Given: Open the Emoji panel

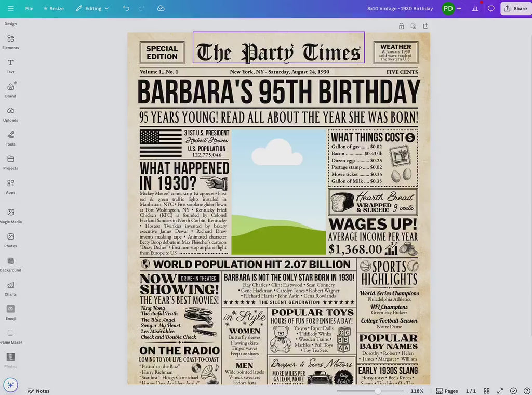Looking at the screenshot, I should click(x=10, y=312).
